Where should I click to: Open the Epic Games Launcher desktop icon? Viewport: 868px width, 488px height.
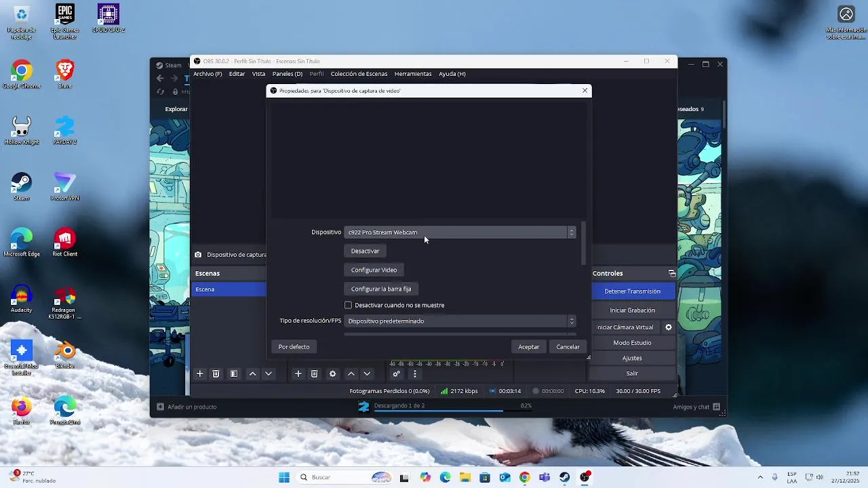point(64,22)
